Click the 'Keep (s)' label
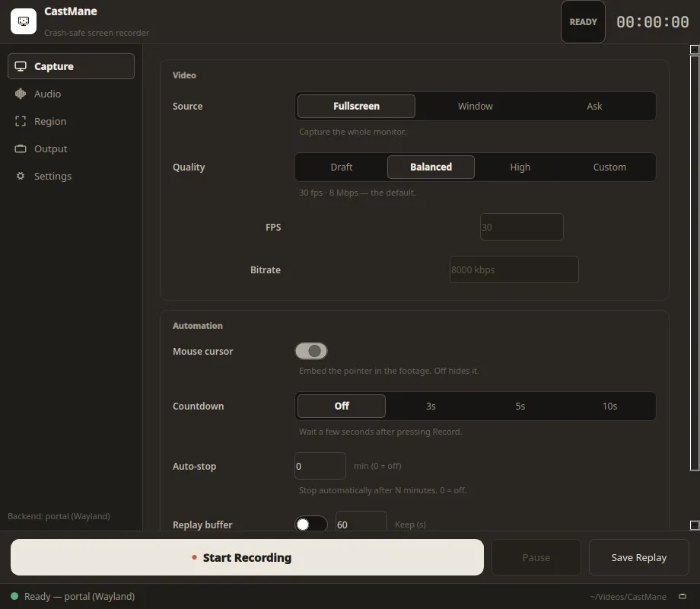The width and height of the screenshot is (700, 609). pos(410,525)
